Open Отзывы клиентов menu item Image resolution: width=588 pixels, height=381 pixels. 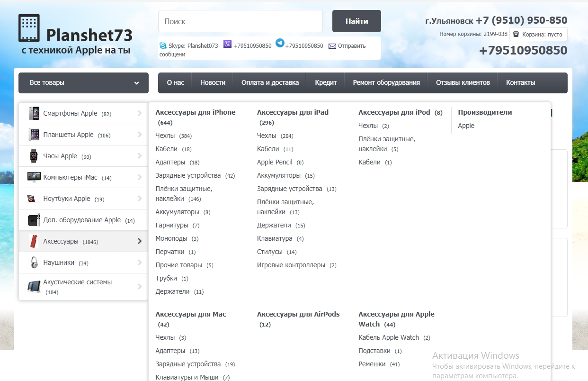click(x=463, y=83)
